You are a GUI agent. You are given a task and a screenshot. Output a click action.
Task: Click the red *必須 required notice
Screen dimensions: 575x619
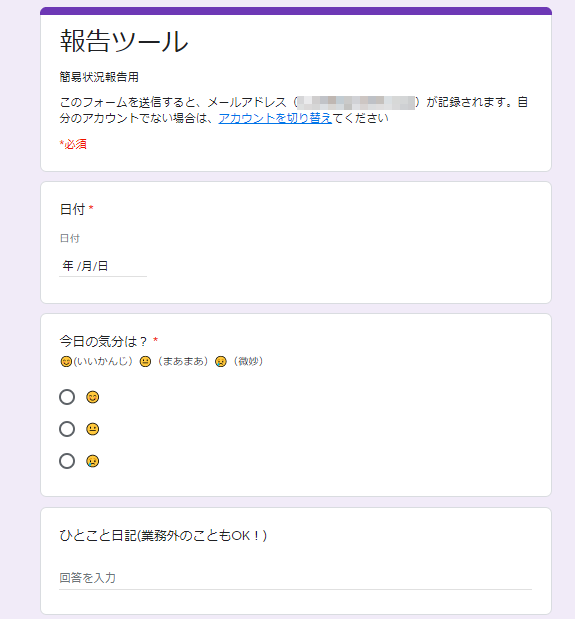click(73, 144)
